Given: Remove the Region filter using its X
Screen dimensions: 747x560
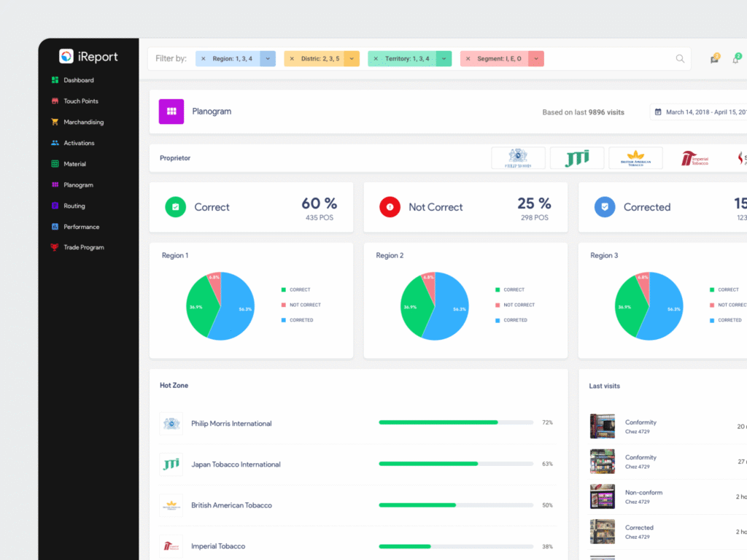Looking at the screenshot, I should [204, 58].
